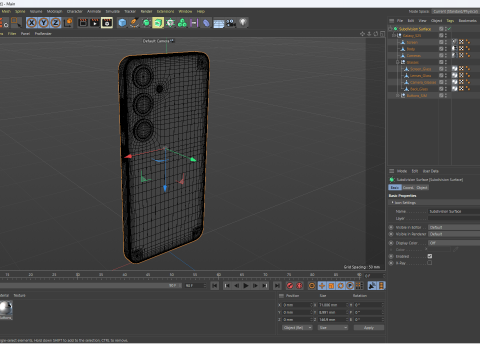Open the Display Color dropdown
Screen dimensions: 480x360
pos(454,243)
